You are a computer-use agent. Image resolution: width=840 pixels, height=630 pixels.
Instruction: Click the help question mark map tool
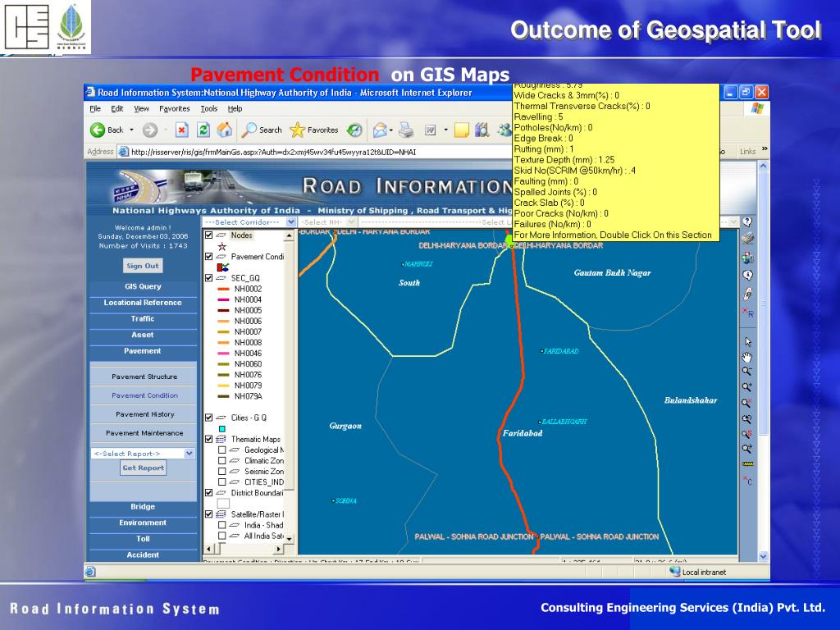click(x=748, y=221)
